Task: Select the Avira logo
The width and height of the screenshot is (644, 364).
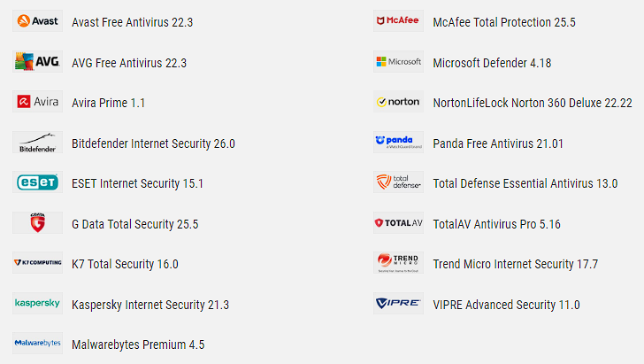Action: 37,102
